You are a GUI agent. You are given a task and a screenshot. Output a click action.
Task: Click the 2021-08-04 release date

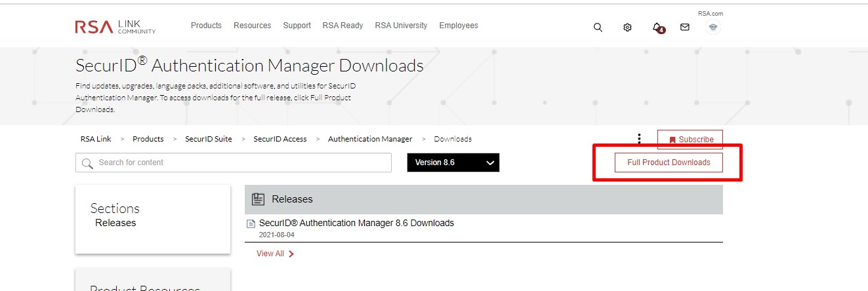[276, 235]
